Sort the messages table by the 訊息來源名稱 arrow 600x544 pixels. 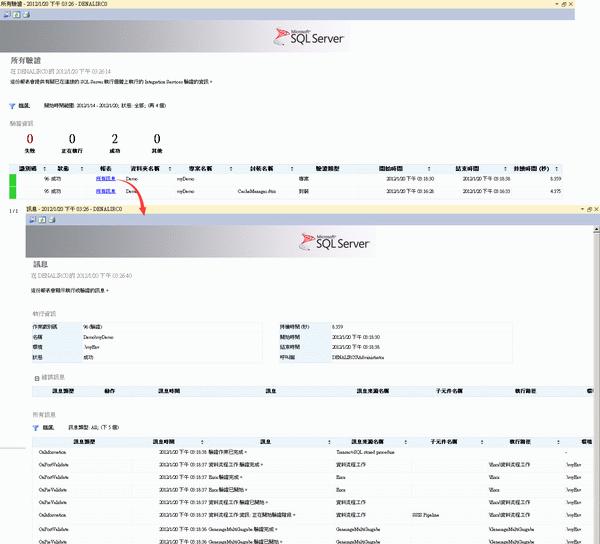point(405,442)
